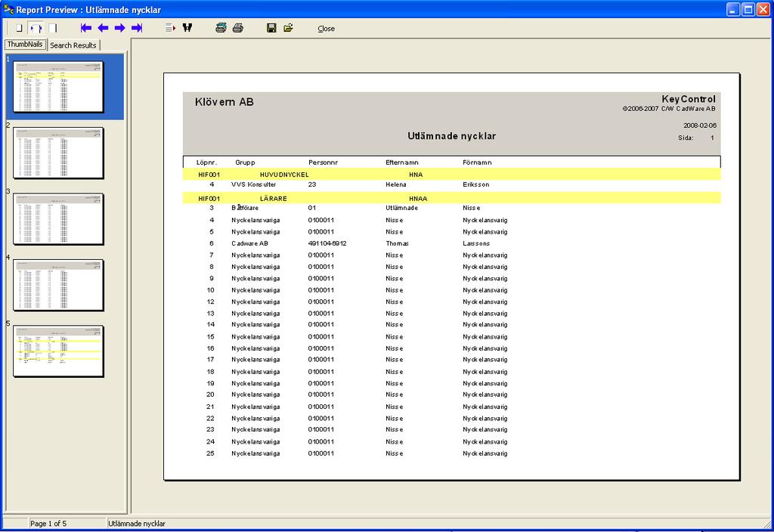Click 'Cadware AB' in the Grupp column
This screenshot has height=532, width=774.
(249, 244)
